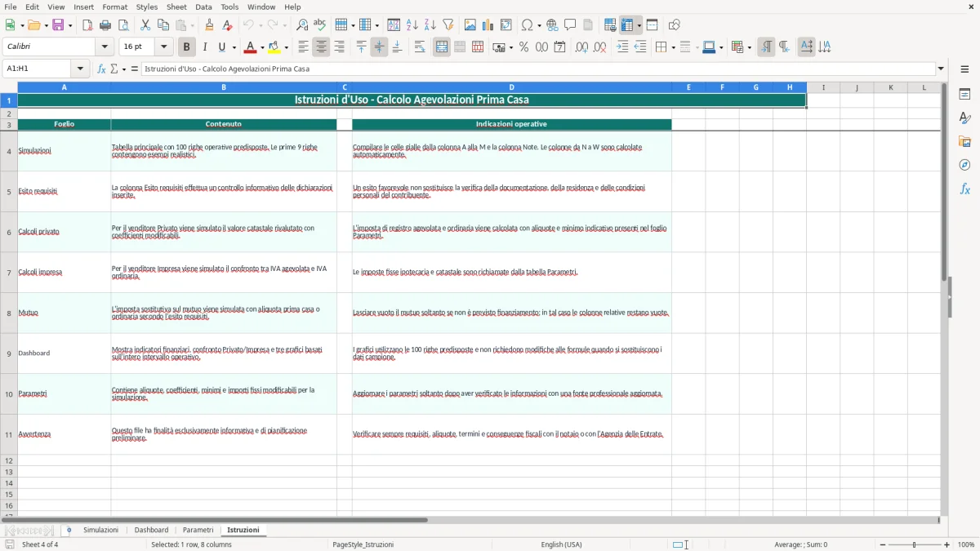Click in the formula input line
980x551 pixels.
click(x=537, y=69)
